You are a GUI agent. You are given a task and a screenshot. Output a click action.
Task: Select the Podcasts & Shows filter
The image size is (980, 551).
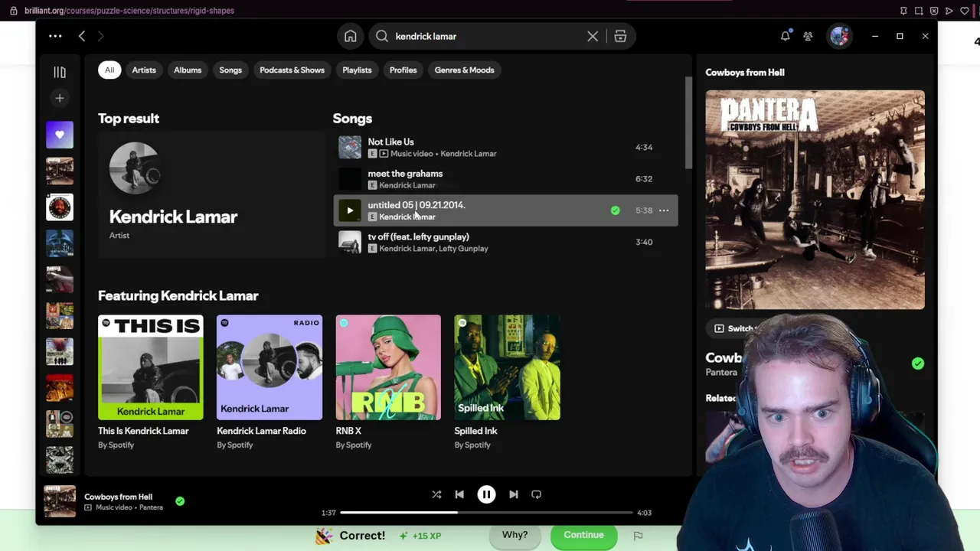[292, 70]
